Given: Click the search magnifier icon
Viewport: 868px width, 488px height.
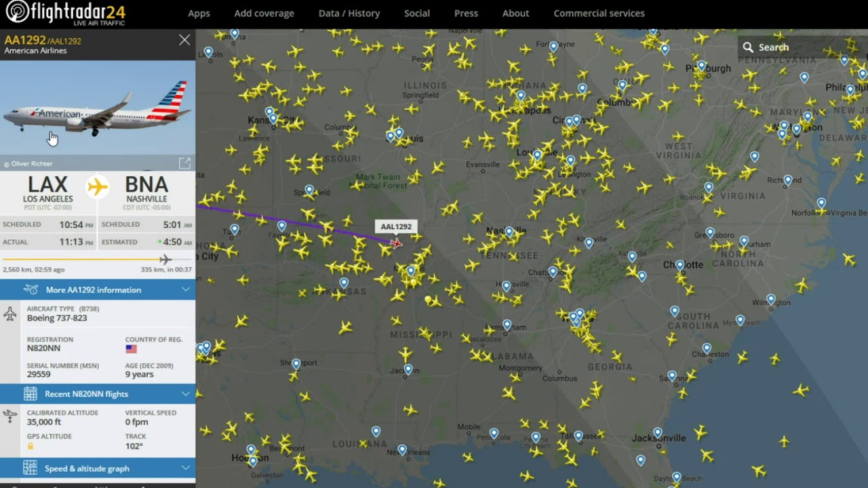Looking at the screenshot, I should [x=748, y=47].
